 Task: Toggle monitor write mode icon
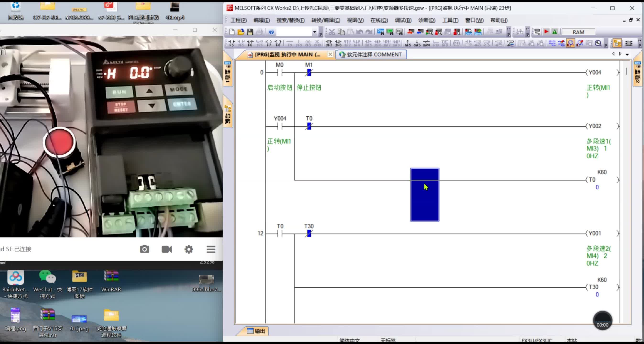coord(580,43)
